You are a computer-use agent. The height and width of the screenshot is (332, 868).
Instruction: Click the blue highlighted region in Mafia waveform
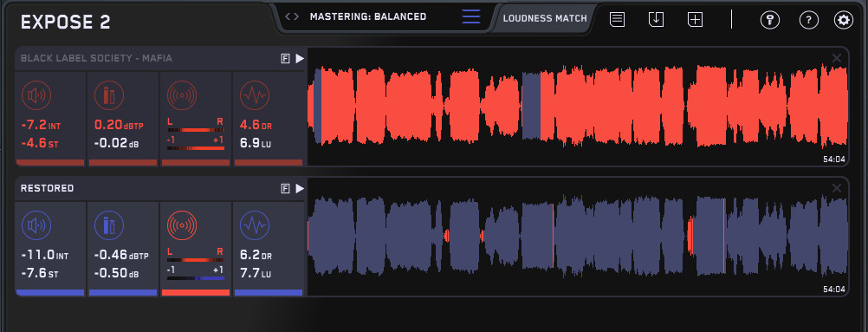(531, 106)
